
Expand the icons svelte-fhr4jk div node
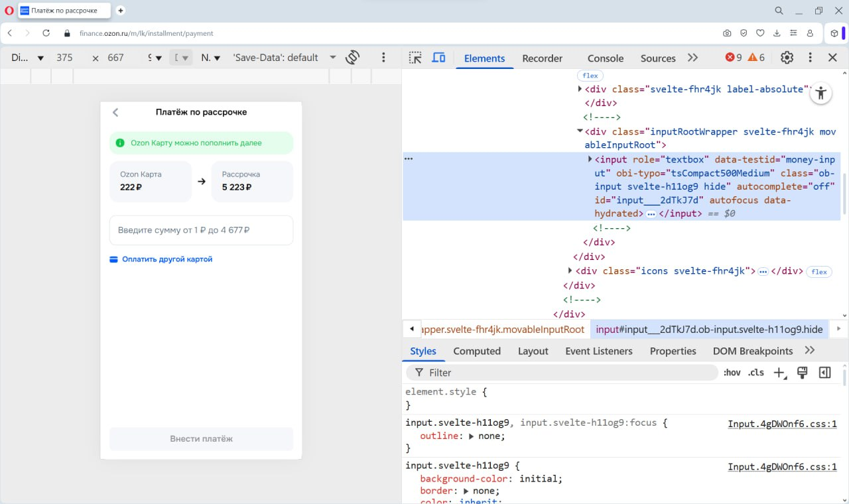[570, 271]
